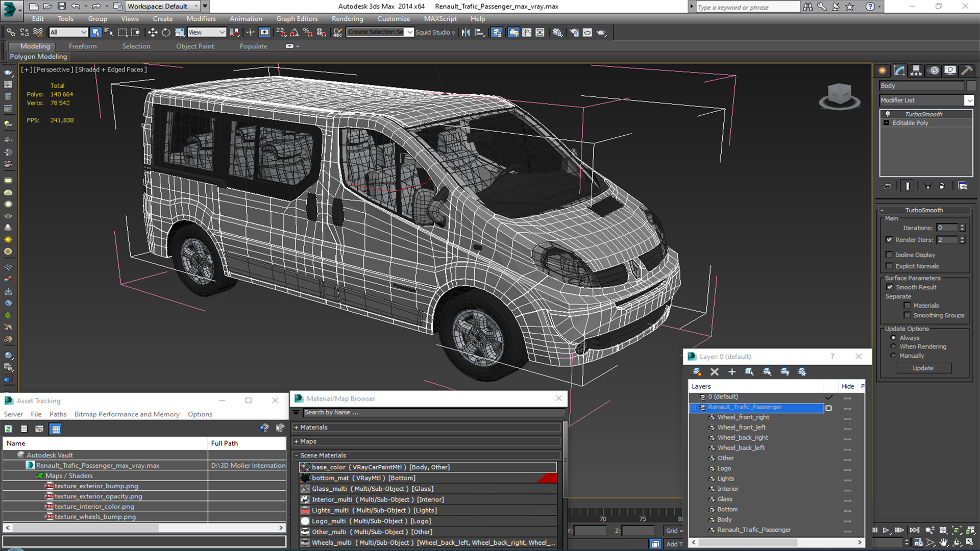Viewport: 980px width, 551px height.
Task: Enable the Isoline Display checkbox
Action: pos(889,255)
